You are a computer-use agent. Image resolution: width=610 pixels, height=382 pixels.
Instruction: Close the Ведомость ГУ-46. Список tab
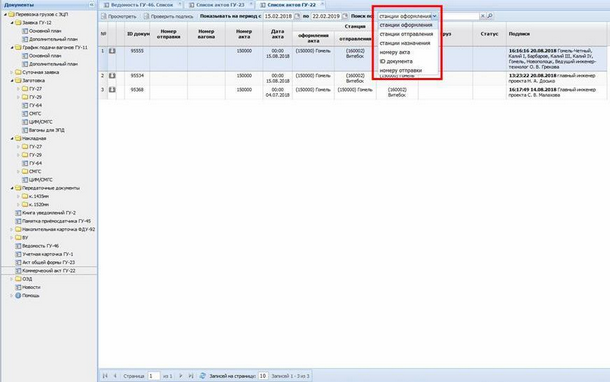tap(180, 4)
